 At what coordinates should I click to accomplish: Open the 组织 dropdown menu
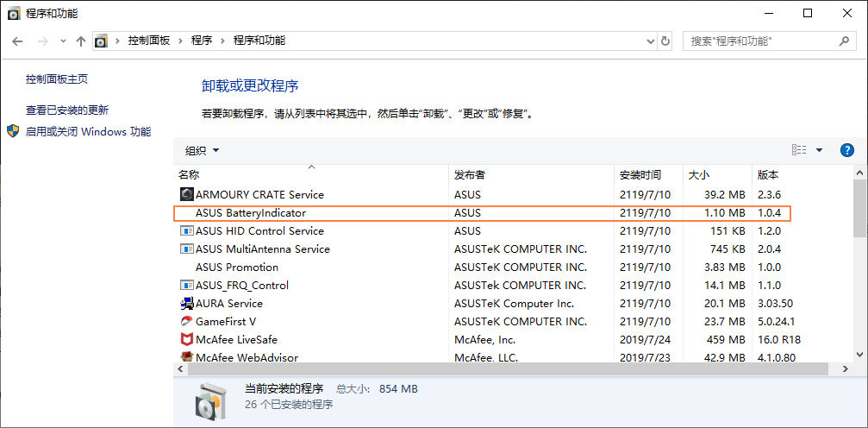point(203,151)
